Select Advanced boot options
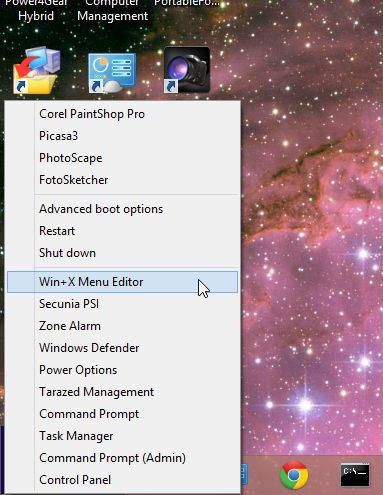The image size is (383, 495). (x=123, y=209)
